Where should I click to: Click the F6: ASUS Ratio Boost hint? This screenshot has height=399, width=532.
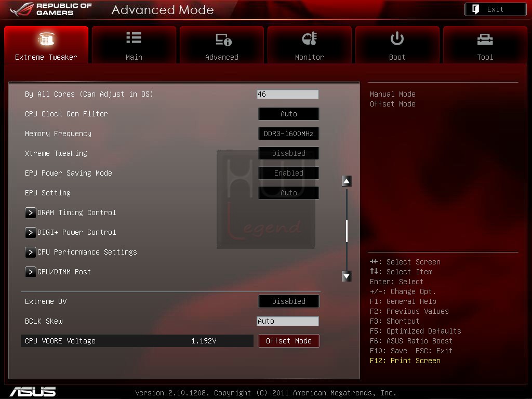pyautogui.click(x=411, y=341)
